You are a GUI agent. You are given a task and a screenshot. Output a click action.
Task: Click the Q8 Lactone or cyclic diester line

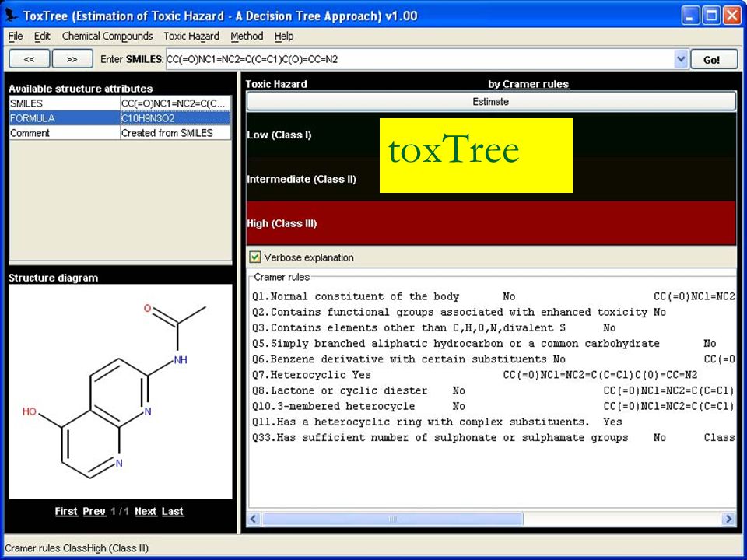pyautogui.click(x=493, y=391)
